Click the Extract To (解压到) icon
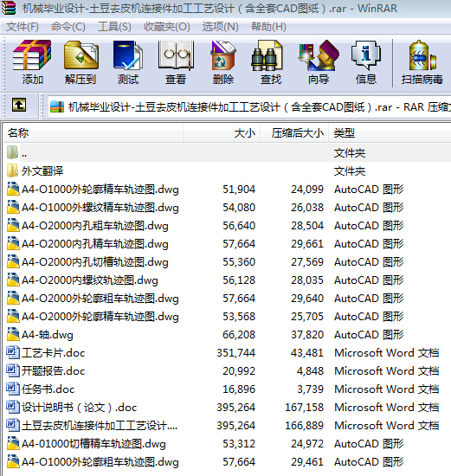This screenshot has width=451, height=476. pos(81,62)
